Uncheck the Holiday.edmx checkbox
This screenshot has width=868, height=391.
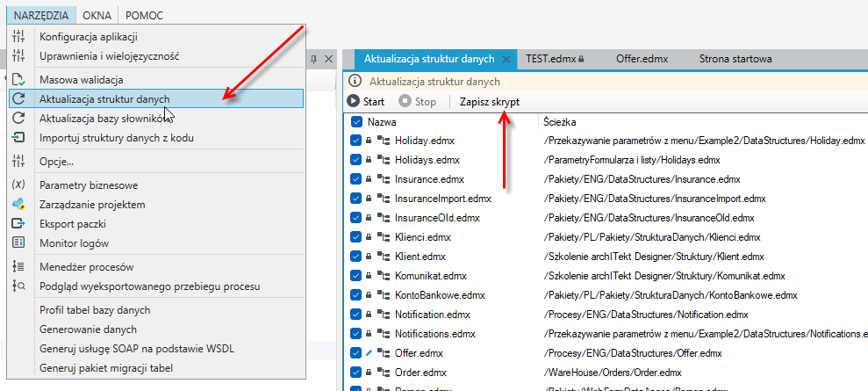(356, 141)
